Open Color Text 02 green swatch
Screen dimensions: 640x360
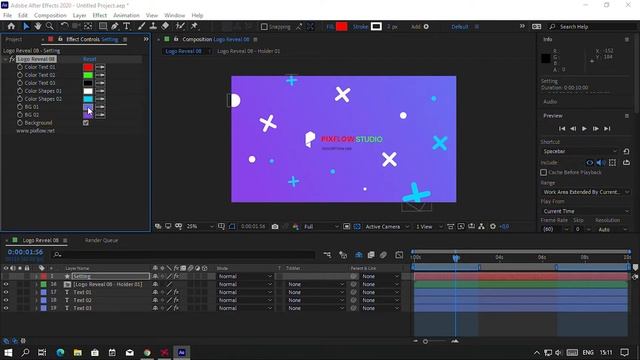pos(88,75)
